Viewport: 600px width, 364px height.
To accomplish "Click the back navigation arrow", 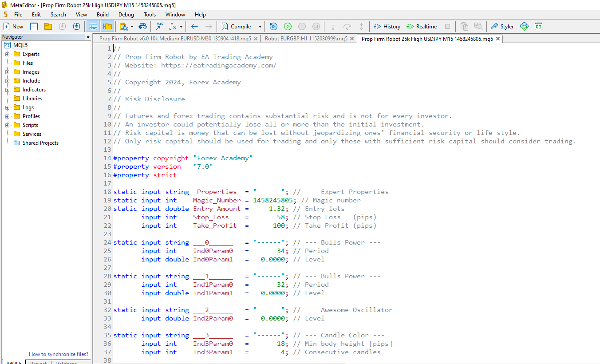I will pyautogui.click(x=194, y=27).
